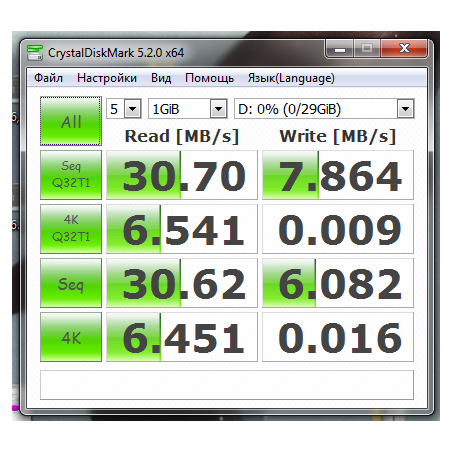Screen dimensions: 452x452
Task: Open the Файл menu
Action: click(48, 78)
